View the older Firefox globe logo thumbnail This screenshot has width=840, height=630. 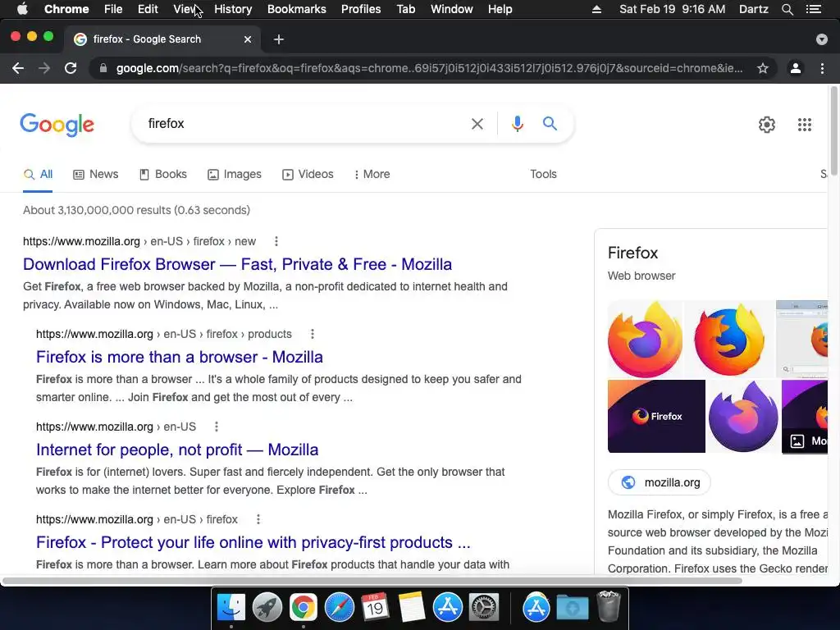tap(729, 339)
